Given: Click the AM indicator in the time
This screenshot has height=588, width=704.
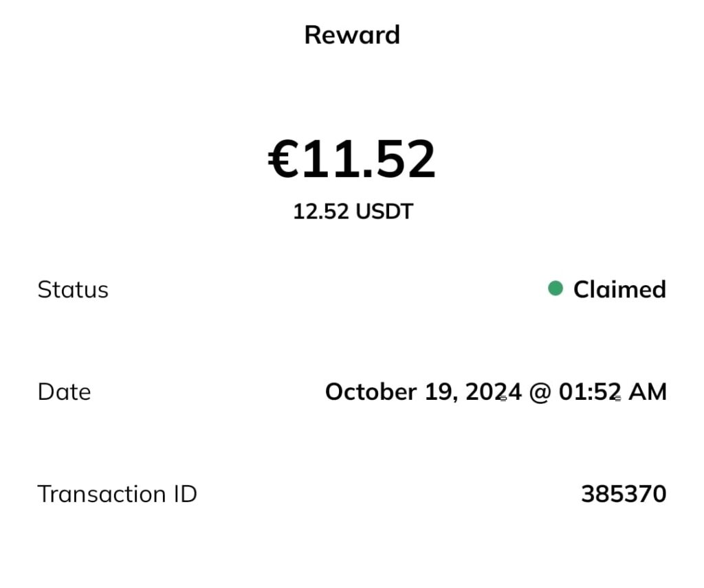Looking at the screenshot, I should click(x=648, y=392).
